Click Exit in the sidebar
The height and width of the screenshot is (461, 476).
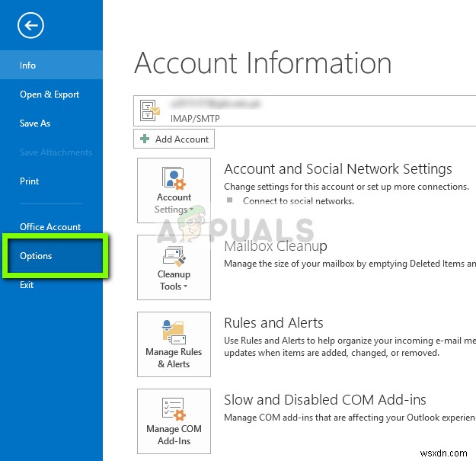[x=27, y=285]
